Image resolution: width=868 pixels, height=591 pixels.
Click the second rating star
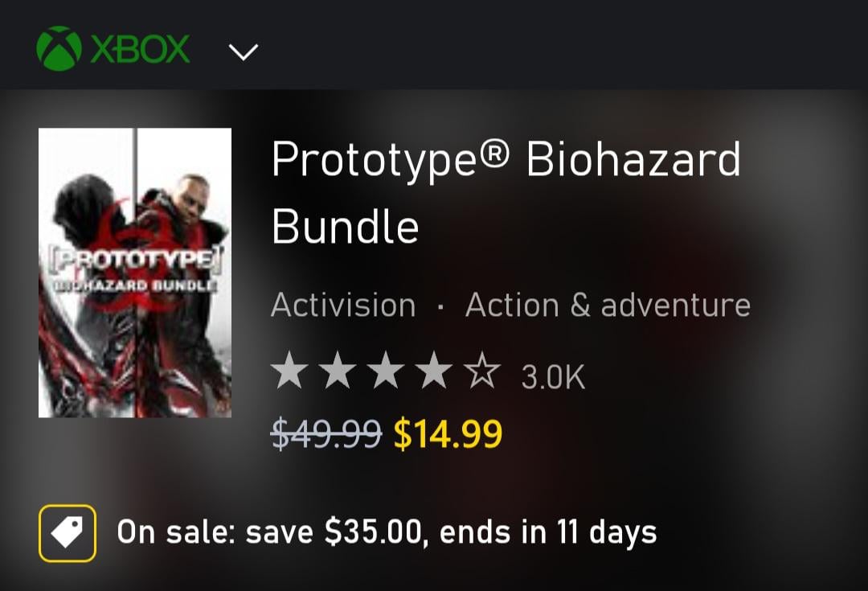click(339, 374)
